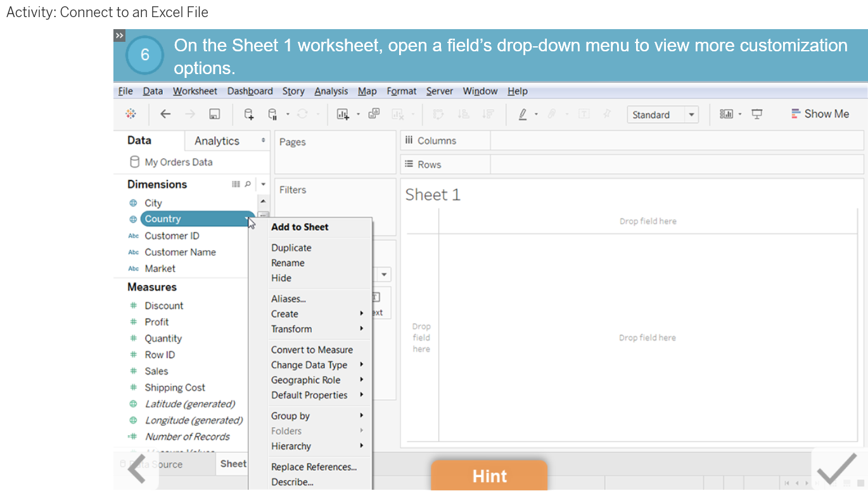Click the Sheet 1 title text

(433, 194)
